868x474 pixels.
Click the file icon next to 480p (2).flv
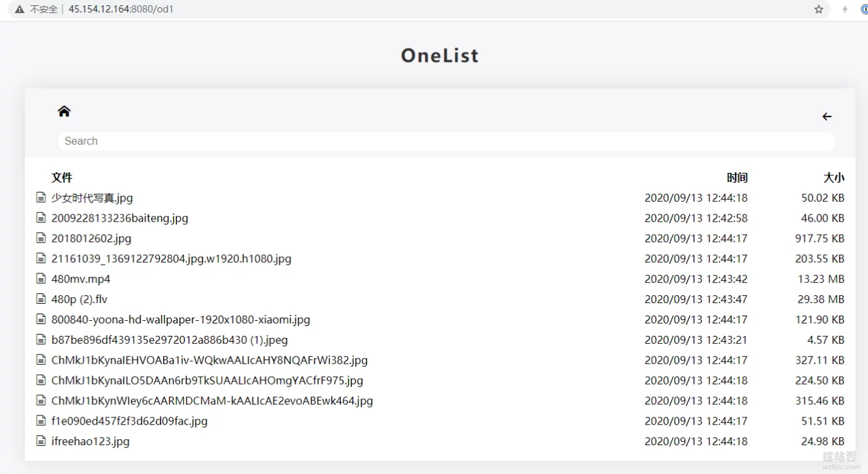coord(39,299)
